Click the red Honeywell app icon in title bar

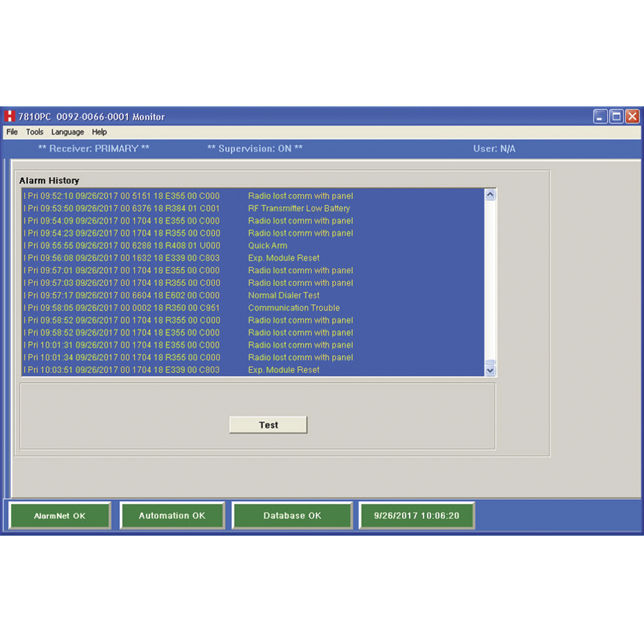(10, 117)
